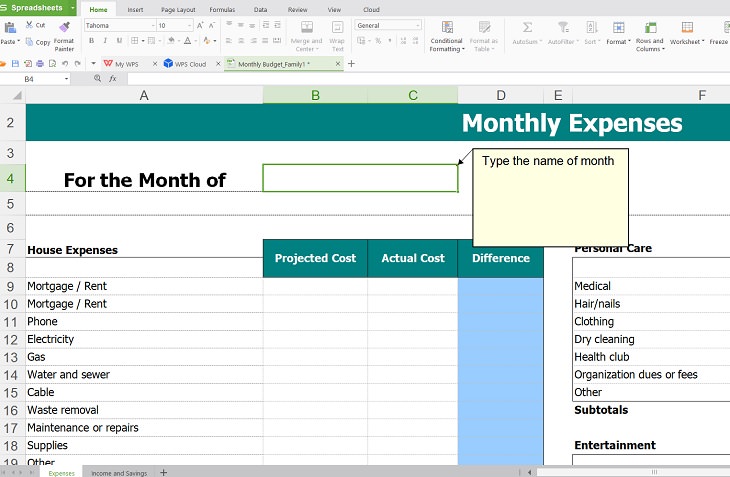Click the AutoSum sigma icon

(x=527, y=27)
